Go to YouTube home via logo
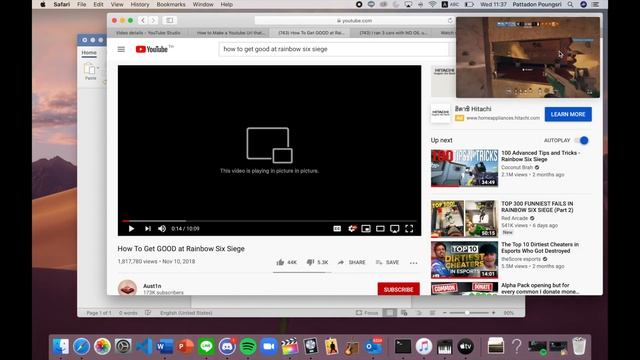 pyautogui.click(x=152, y=49)
